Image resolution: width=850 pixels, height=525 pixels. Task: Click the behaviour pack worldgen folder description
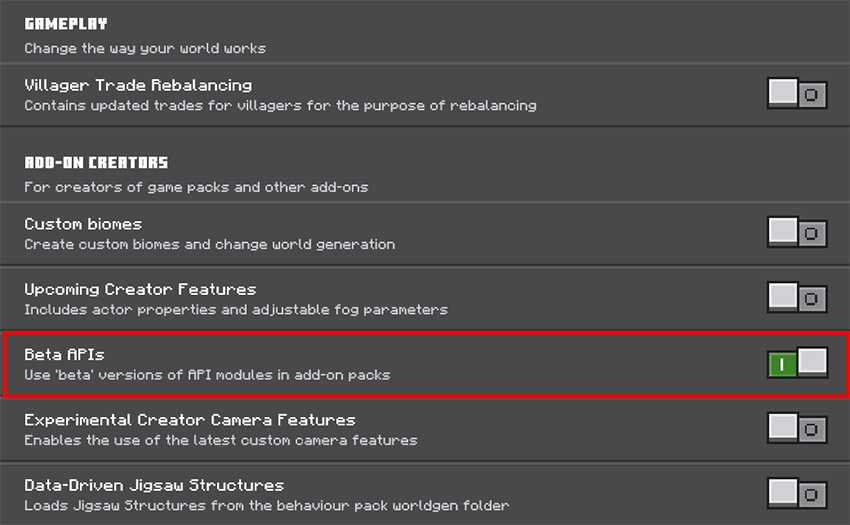[x=266, y=505]
